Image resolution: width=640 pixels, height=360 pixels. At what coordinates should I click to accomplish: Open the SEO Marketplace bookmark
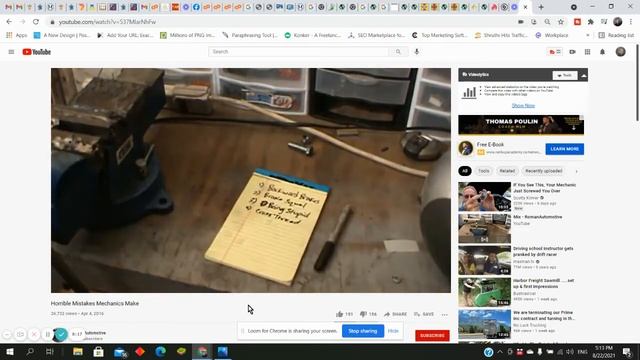[x=376, y=36]
